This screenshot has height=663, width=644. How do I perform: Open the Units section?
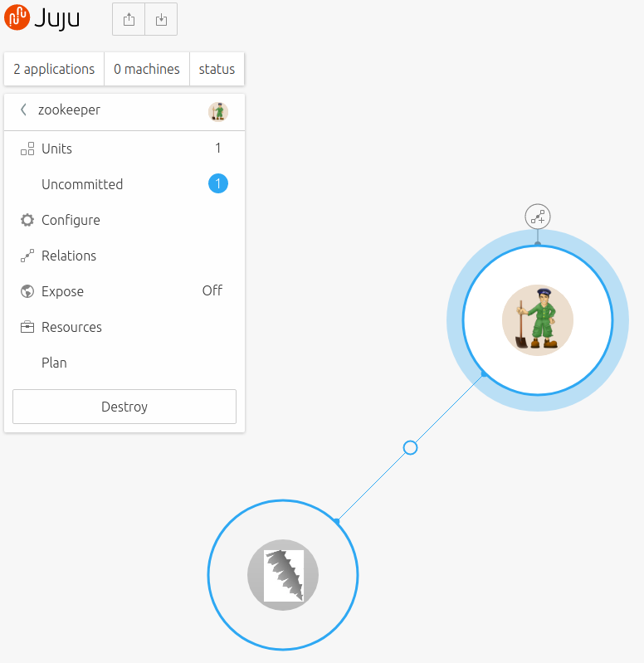[x=56, y=149]
